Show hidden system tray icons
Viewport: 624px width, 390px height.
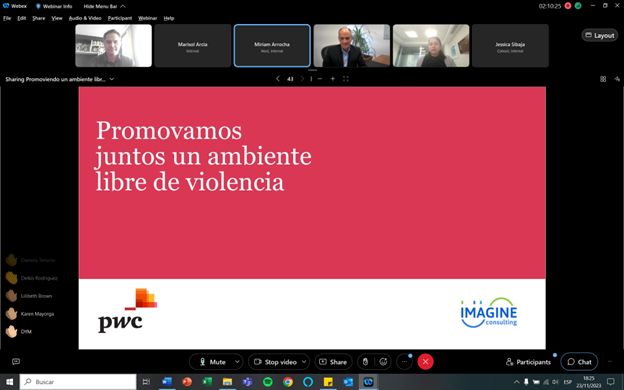pos(516,382)
